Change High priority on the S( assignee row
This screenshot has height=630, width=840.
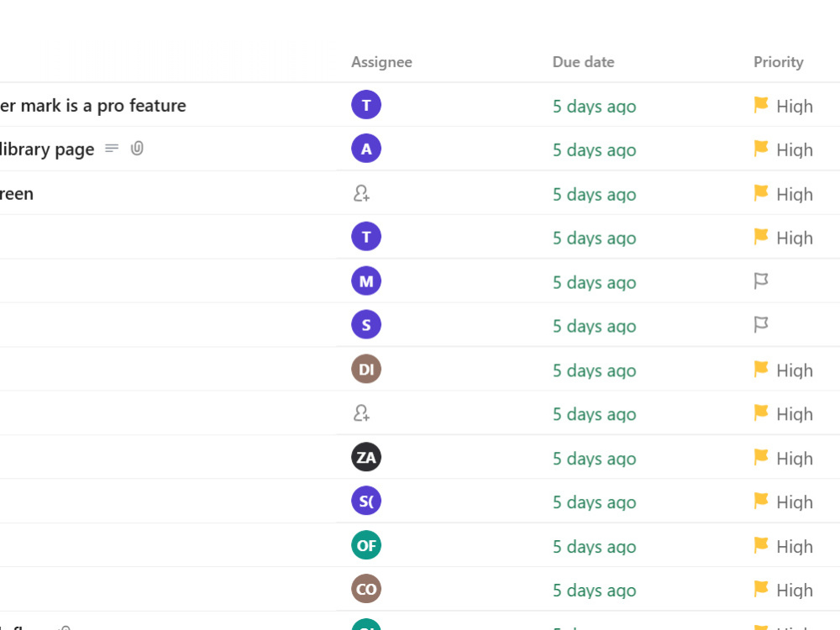click(783, 502)
